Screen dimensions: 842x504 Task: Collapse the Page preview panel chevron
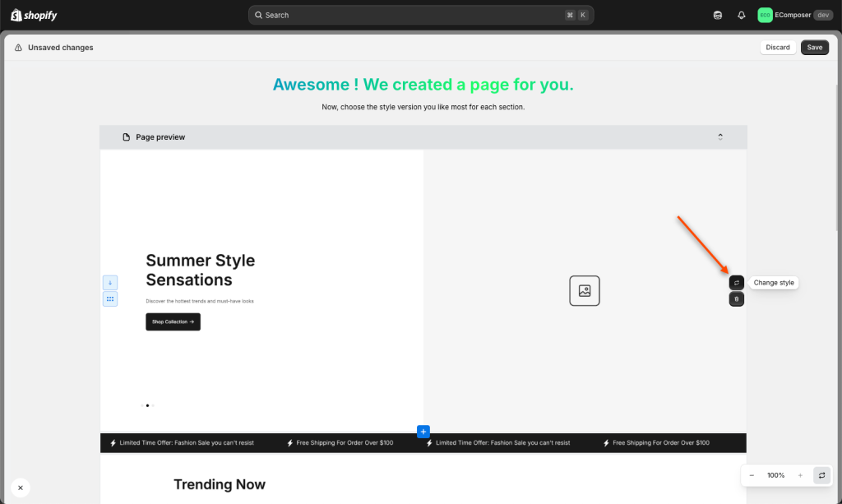[720, 136]
